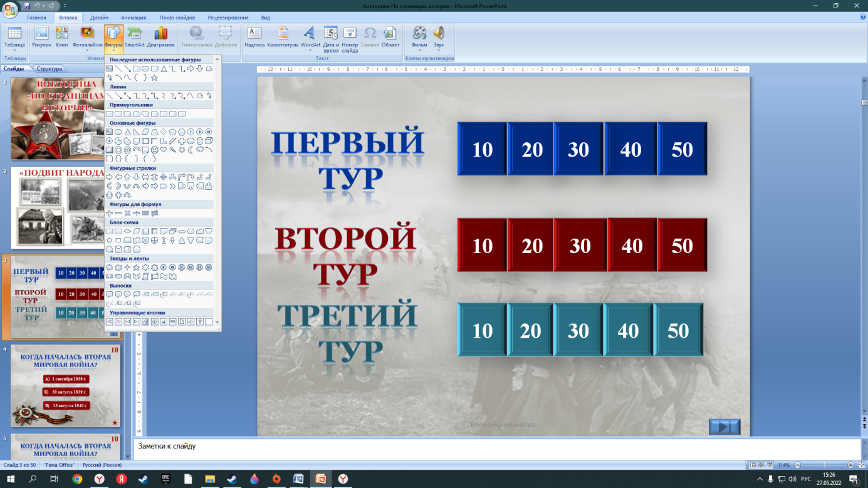Click blue 10 button of Первый тур

tap(482, 148)
